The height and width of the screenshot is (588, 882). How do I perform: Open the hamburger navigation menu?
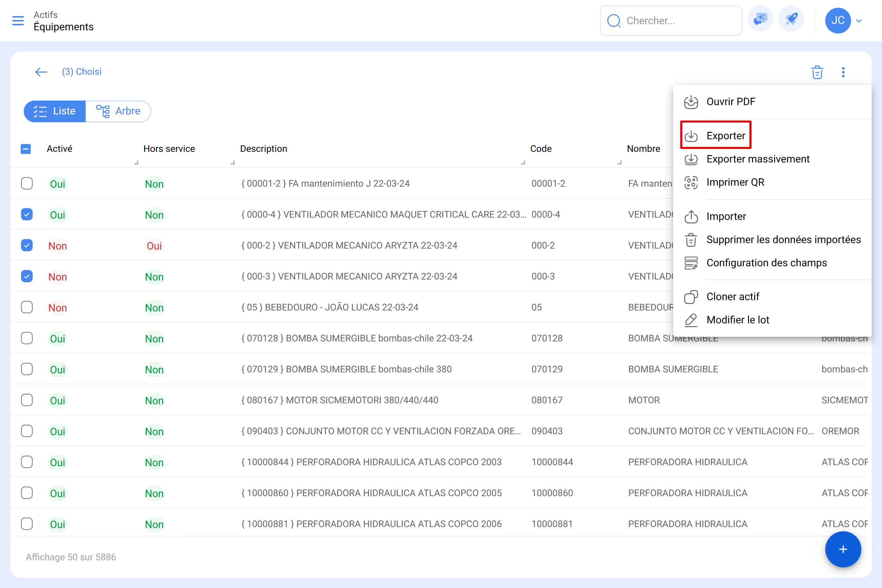coord(18,21)
